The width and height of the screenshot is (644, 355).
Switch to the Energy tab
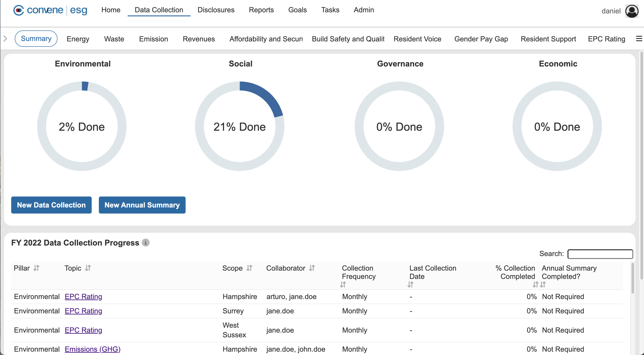tap(78, 39)
